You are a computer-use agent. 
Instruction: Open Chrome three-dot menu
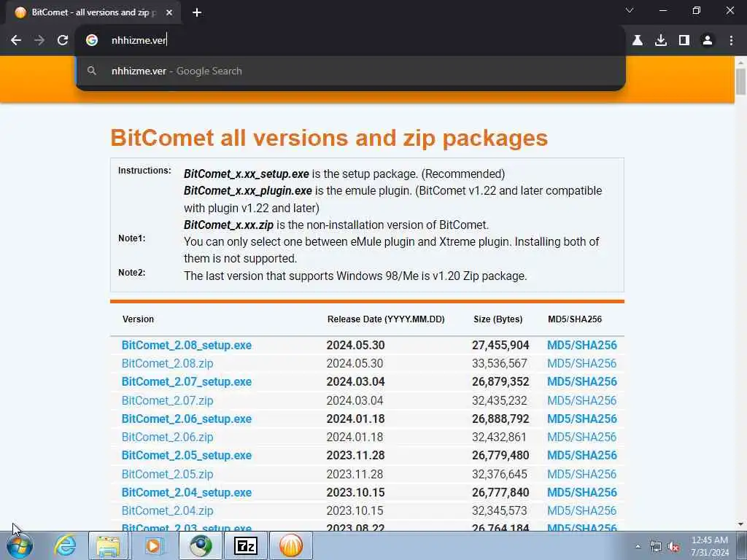click(731, 41)
